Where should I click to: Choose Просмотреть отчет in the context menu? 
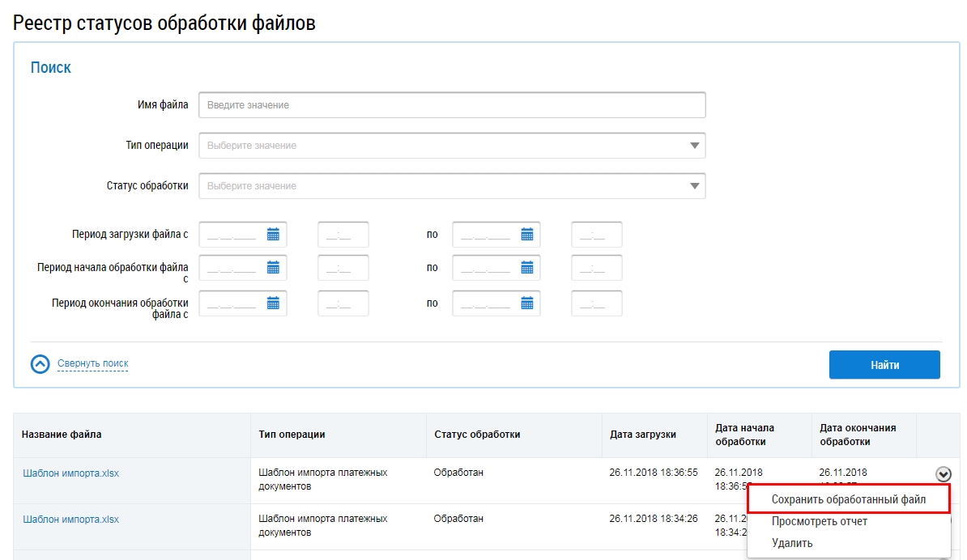coord(819,522)
